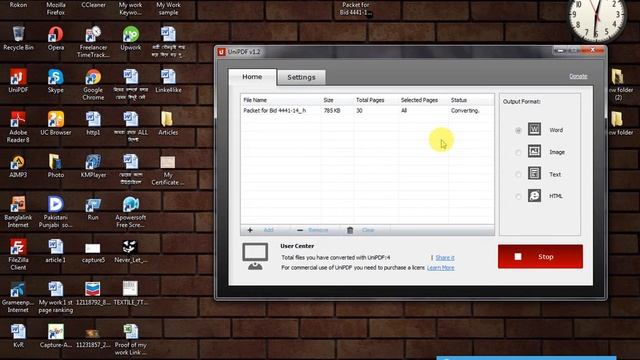Click the User Center monitor icon
This screenshot has width=640, height=360.
click(255, 257)
